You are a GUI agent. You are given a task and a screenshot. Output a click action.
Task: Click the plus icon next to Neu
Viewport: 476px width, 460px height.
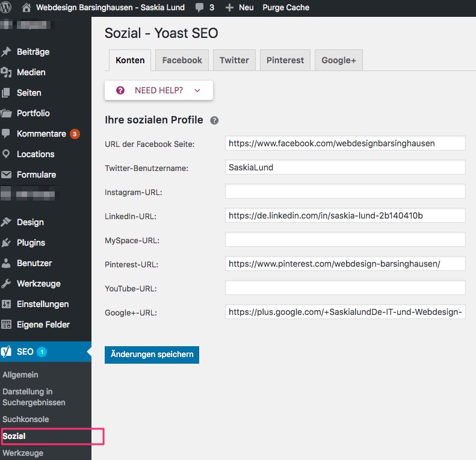click(x=229, y=8)
